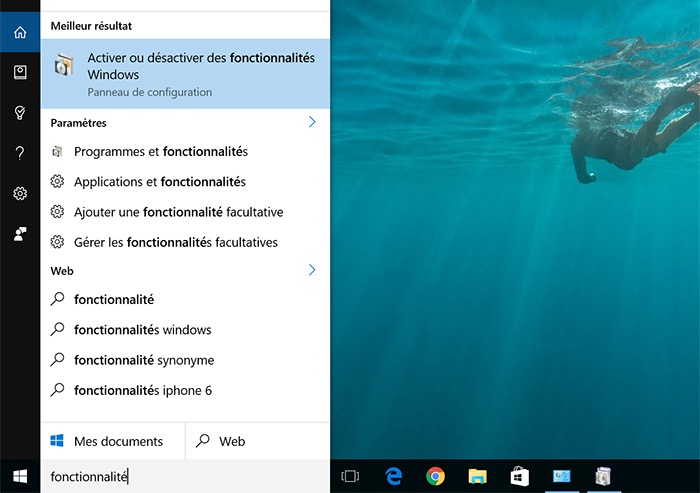
Task: Open Microsoft Edge from the taskbar
Action: click(x=393, y=477)
